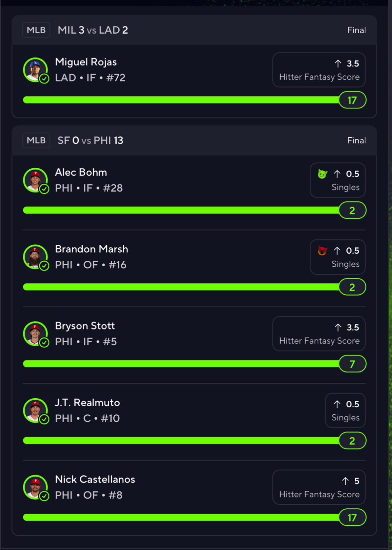Open J.T. Realmuto Singles stat box

[x=345, y=410]
